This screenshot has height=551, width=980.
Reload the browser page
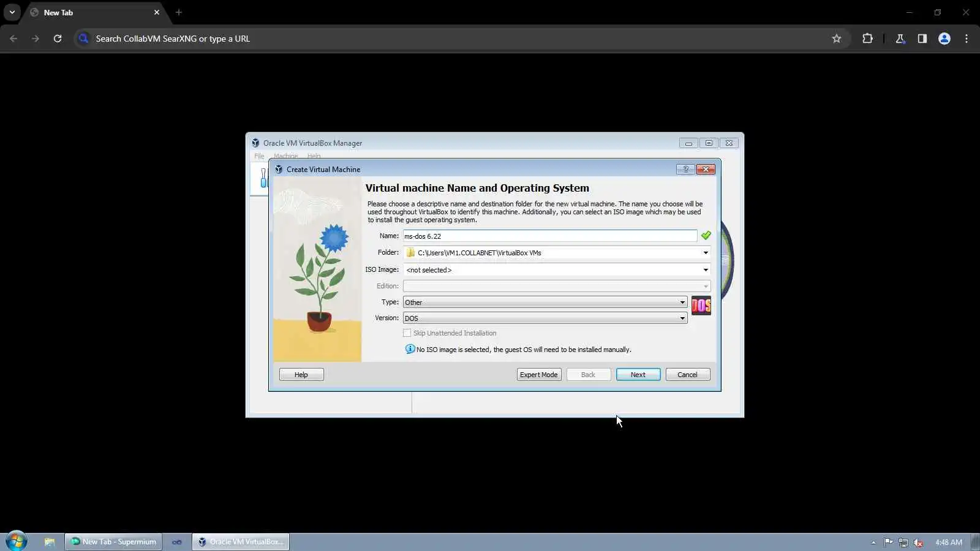(58, 39)
